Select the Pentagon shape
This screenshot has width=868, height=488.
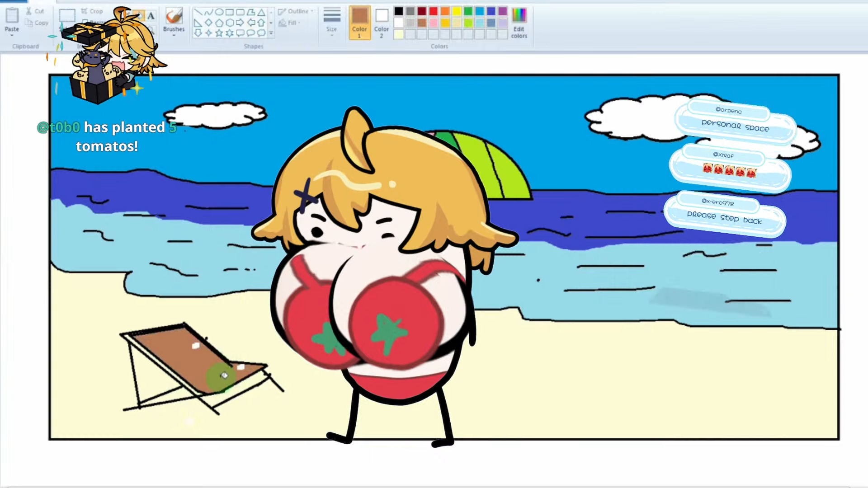point(219,23)
